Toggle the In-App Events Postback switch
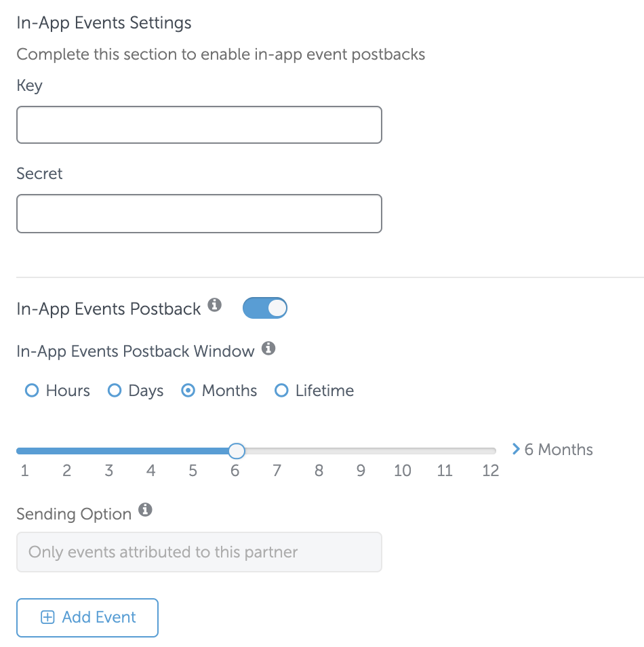This screenshot has width=644, height=647. [265, 308]
